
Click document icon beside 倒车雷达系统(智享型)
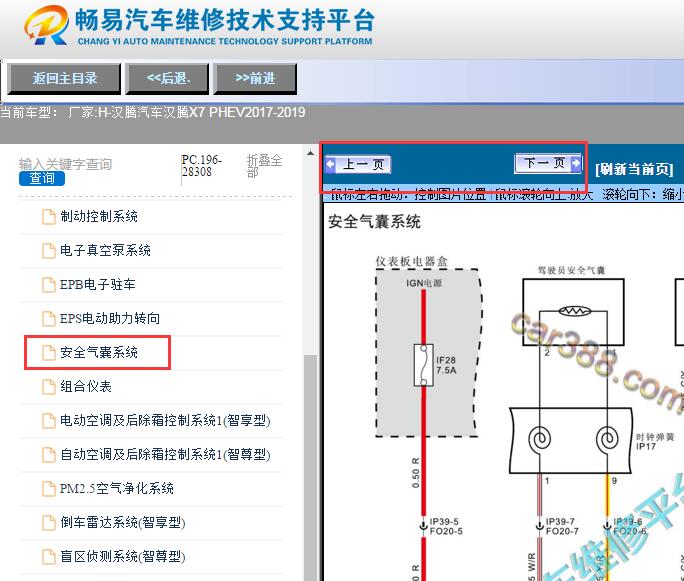coord(48,523)
